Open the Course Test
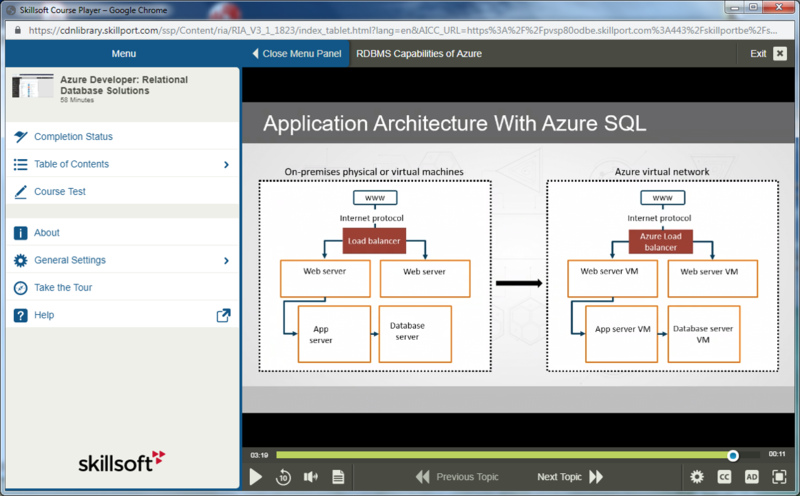800x496 pixels. coord(122,191)
